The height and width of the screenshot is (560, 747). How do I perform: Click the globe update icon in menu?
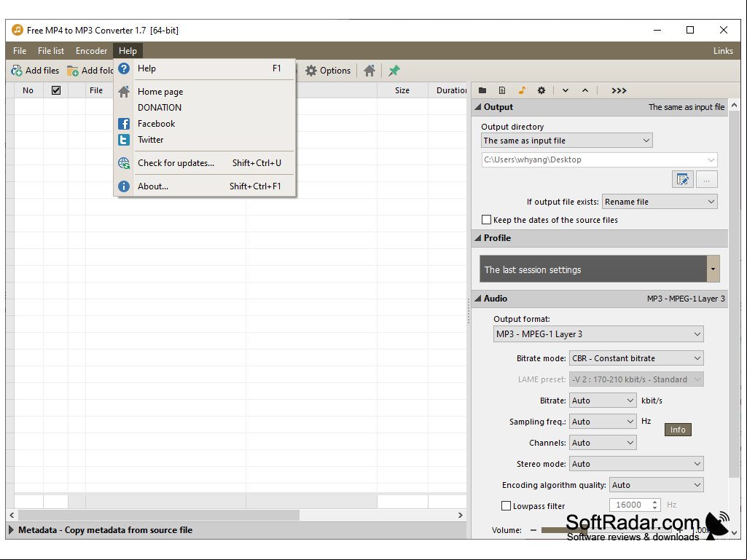tap(124, 163)
